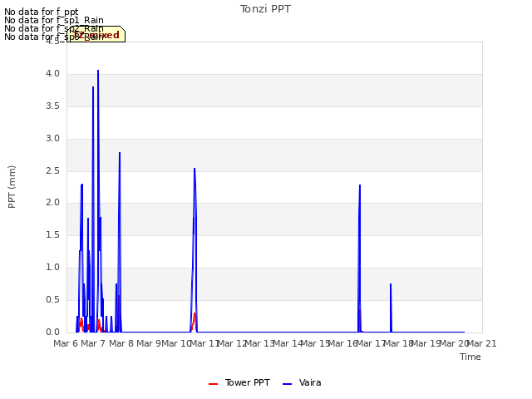
Task: Click the Vaira legend entry
Action: (302, 382)
